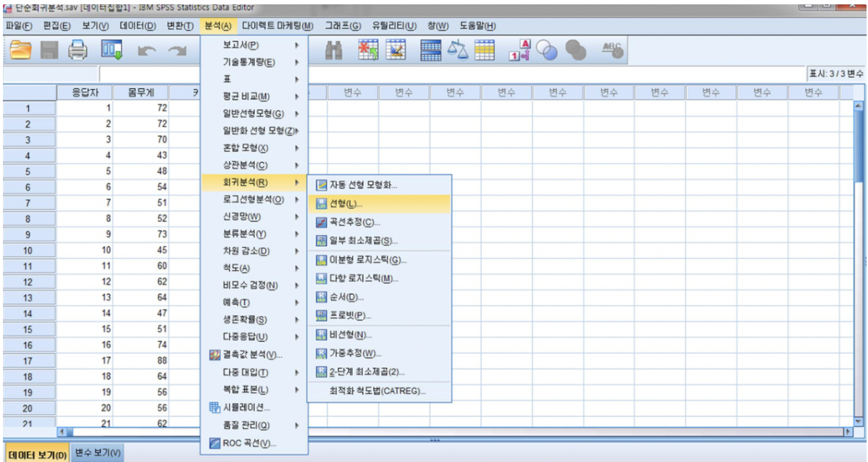
Task: Select 회귀분석(R) in the Analyze menu
Action: click(x=254, y=182)
